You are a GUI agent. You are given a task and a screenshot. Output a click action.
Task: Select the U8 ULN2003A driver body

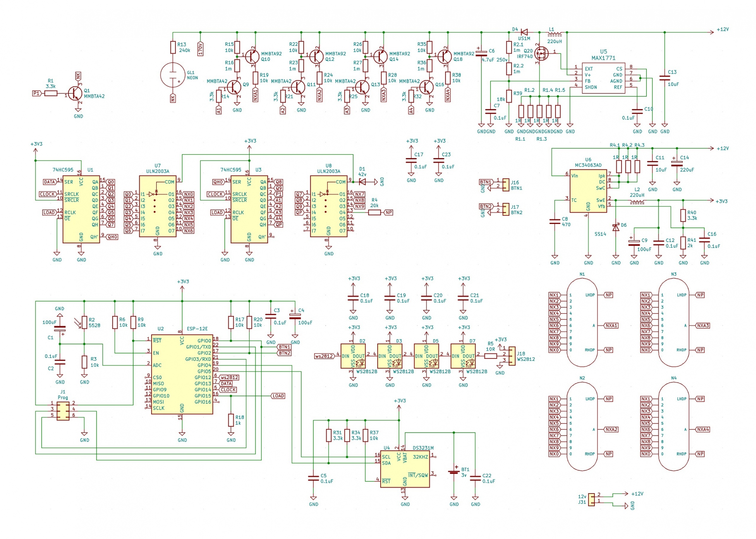pyautogui.click(x=328, y=206)
